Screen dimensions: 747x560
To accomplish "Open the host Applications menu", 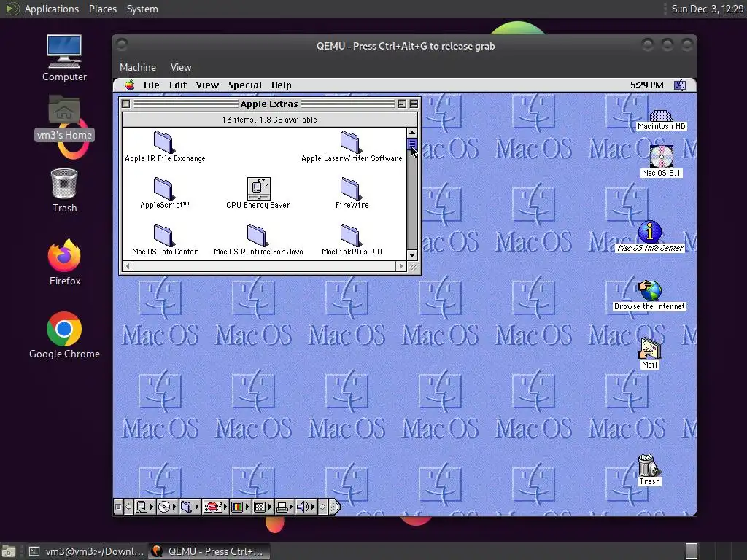I will pos(52,9).
